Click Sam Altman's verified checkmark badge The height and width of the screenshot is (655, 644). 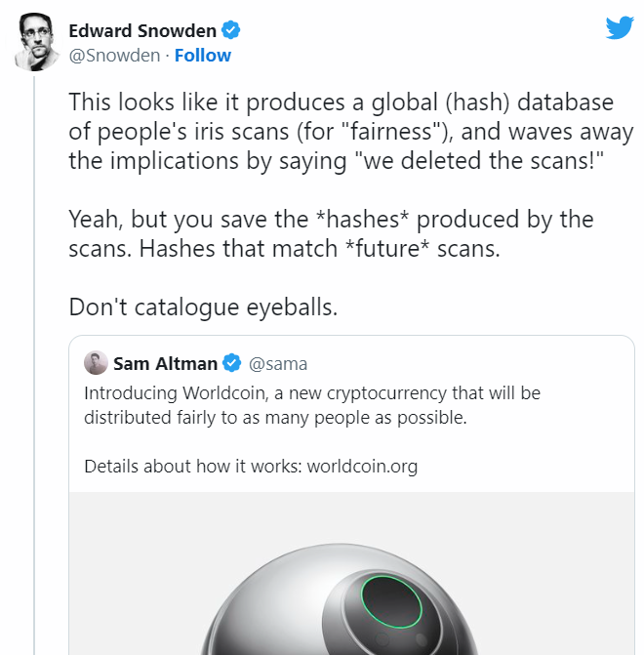pos(231,364)
